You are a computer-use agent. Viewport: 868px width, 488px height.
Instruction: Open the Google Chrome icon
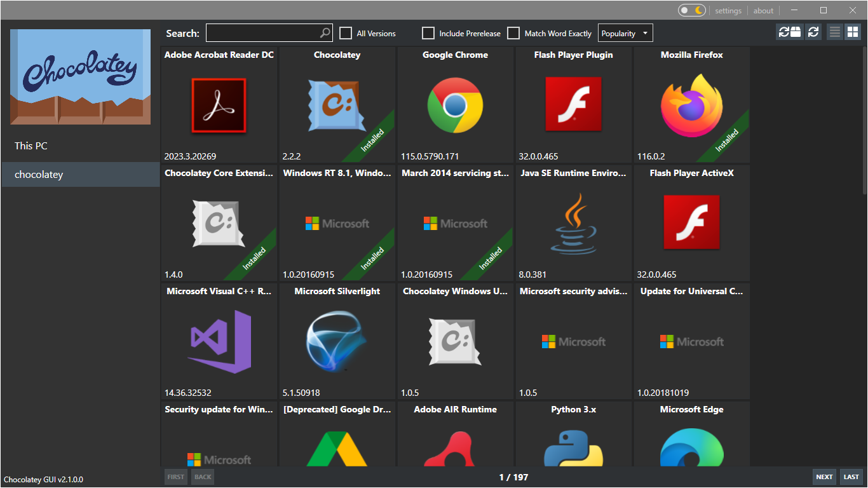pyautogui.click(x=455, y=105)
